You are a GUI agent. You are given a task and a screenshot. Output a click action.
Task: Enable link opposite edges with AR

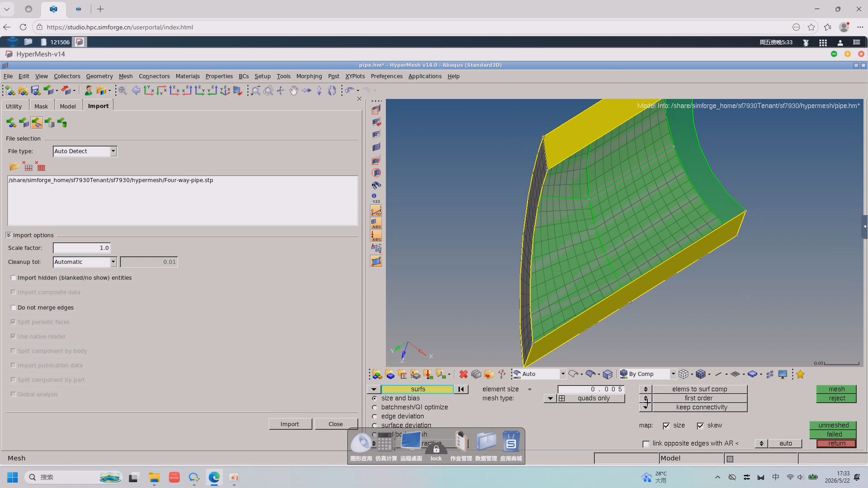646,444
